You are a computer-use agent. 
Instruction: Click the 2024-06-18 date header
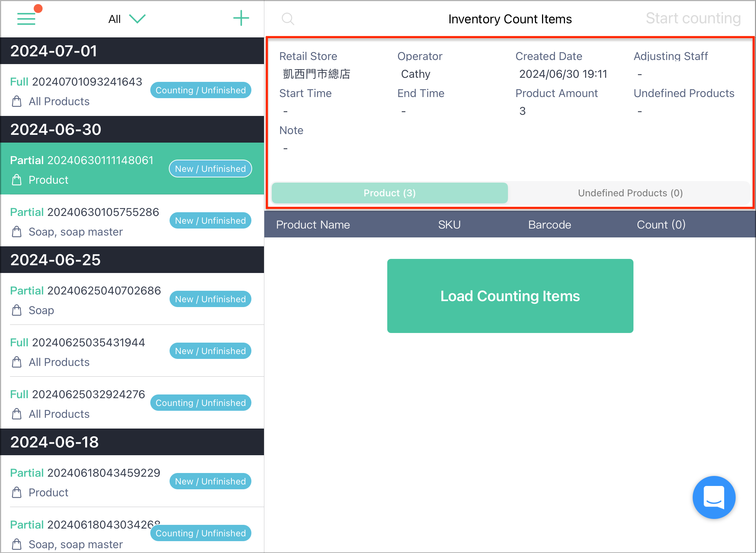132,442
